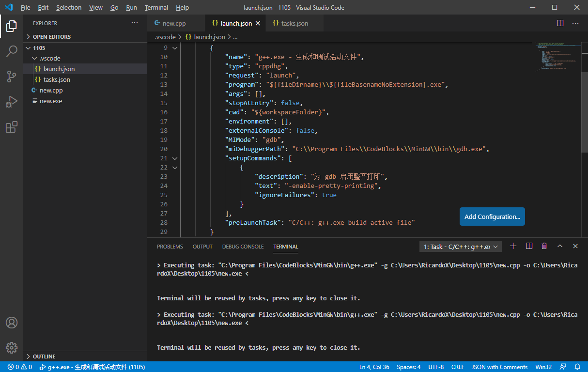Expand the Open Editors section

pos(51,37)
